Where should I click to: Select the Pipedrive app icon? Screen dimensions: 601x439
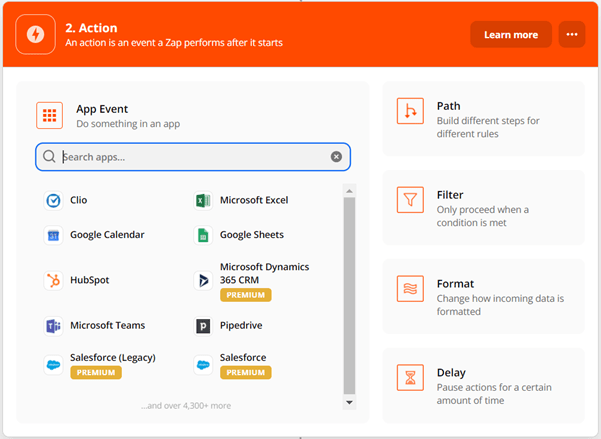(x=203, y=326)
